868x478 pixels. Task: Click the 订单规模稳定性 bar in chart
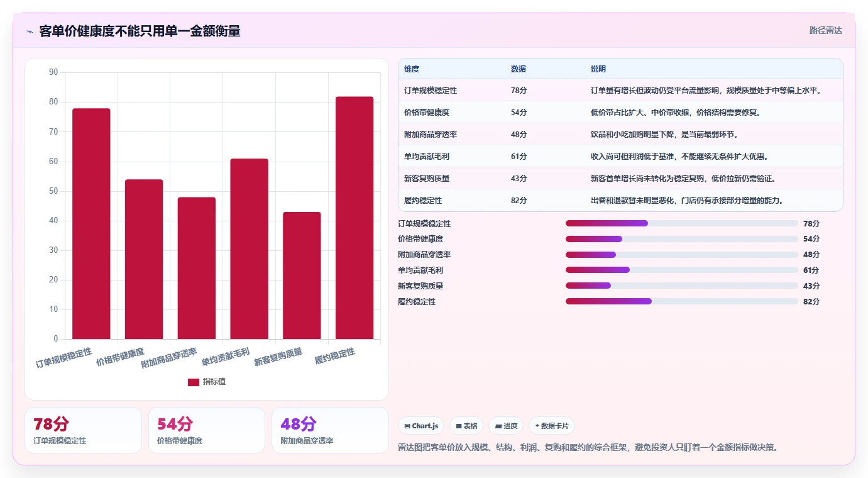tap(91, 223)
